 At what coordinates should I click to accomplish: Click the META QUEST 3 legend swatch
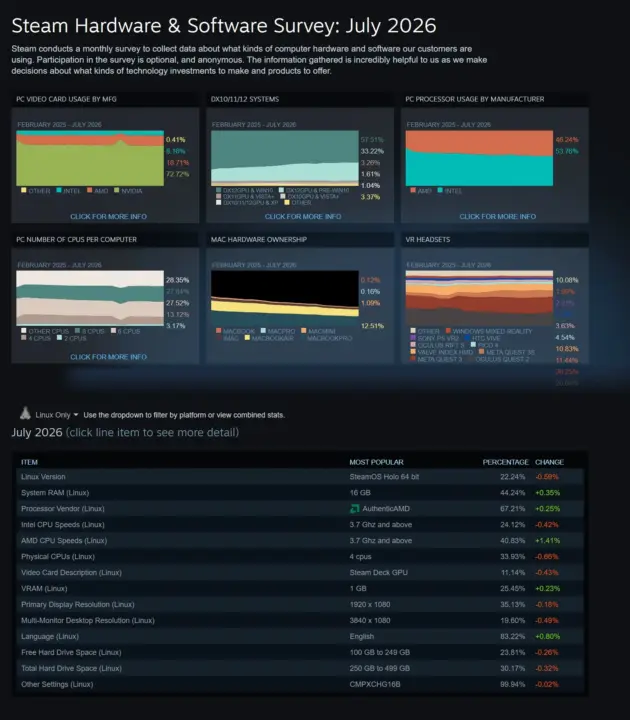[413, 359]
